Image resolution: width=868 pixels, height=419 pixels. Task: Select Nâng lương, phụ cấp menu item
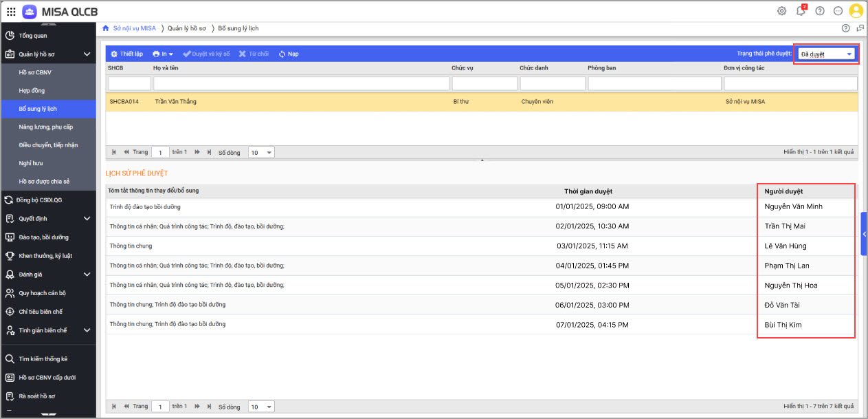[45, 127]
